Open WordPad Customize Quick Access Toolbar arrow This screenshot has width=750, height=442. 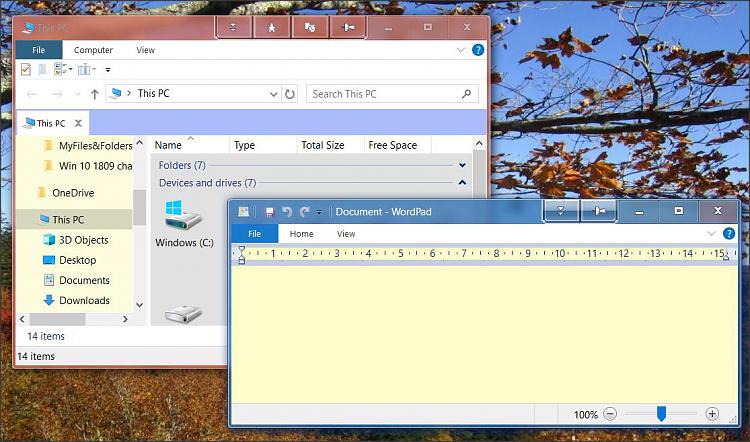319,212
